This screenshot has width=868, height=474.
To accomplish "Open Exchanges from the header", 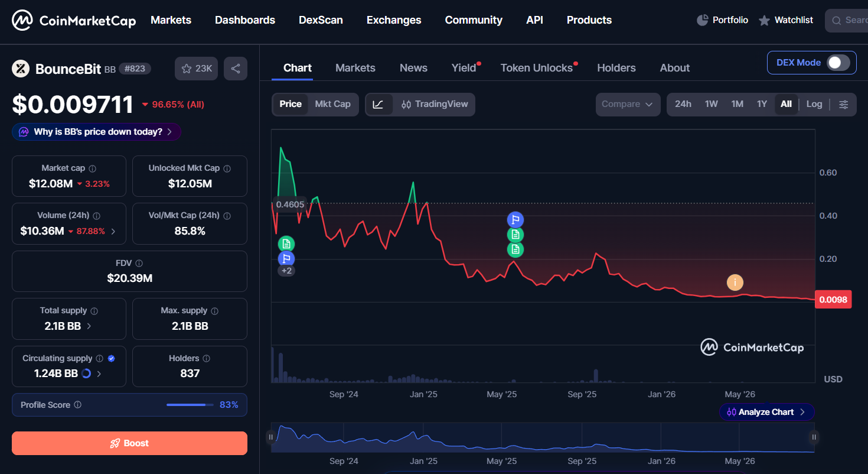I will tap(394, 20).
